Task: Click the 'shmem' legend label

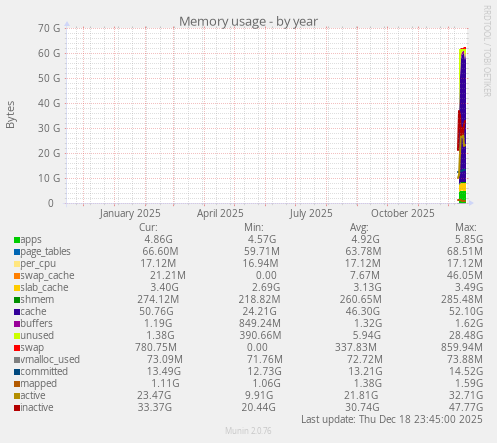Action: click(x=37, y=300)
